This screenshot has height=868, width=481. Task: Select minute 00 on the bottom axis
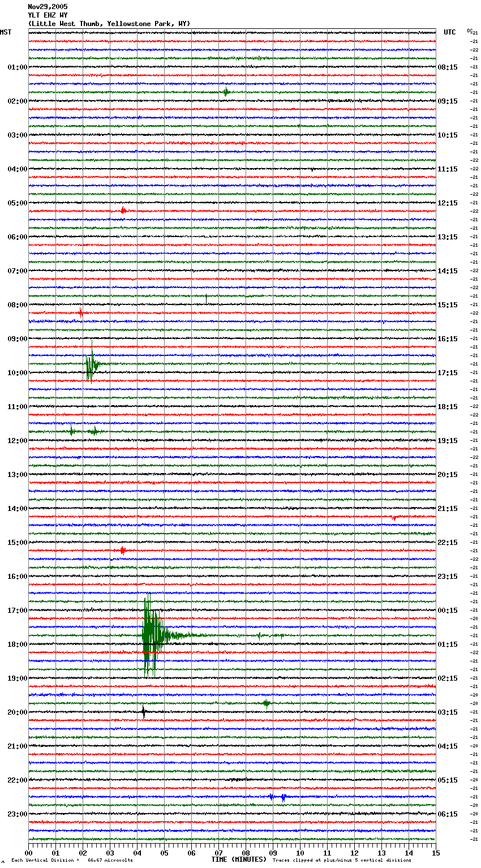[28, 853]
